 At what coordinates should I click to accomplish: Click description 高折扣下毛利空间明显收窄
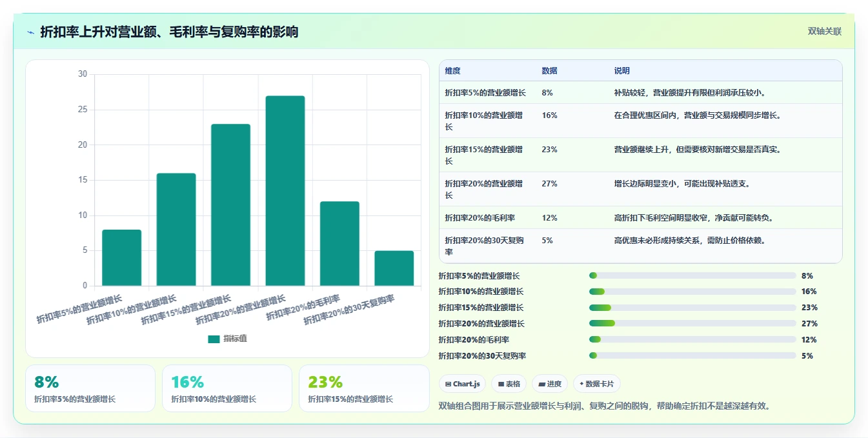[694, 218]
